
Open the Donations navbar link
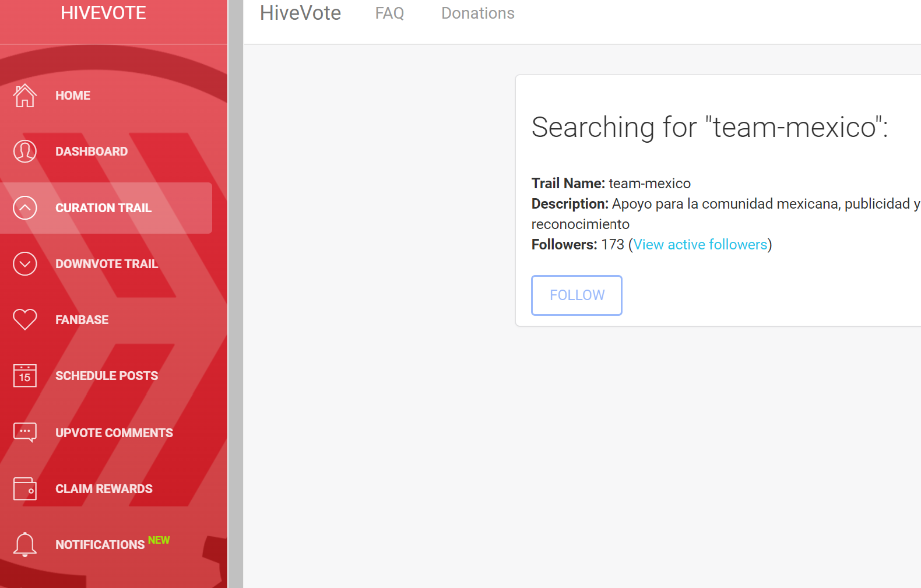[x=478, y=13]
